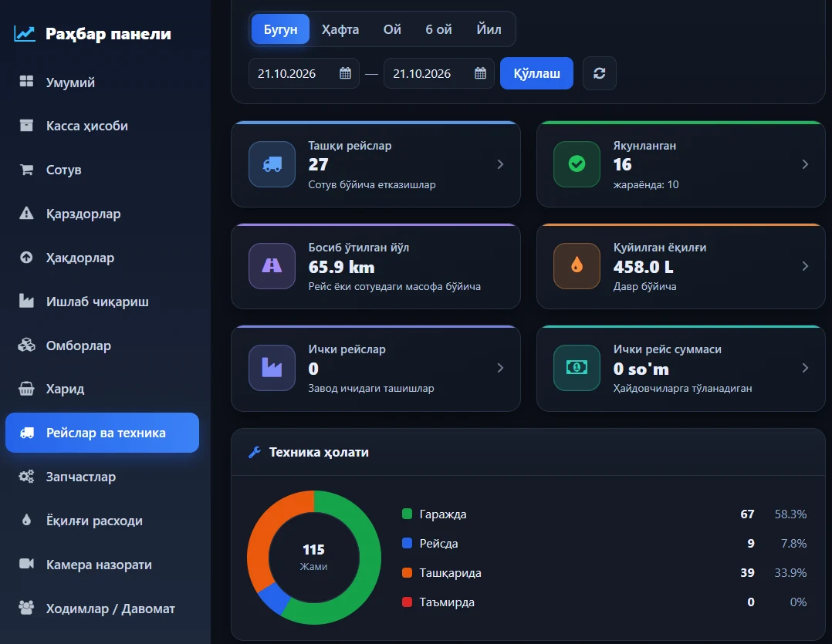Switch to the Ой period tab
Viewport: 832px width, 644px height.
coord(392,29)
